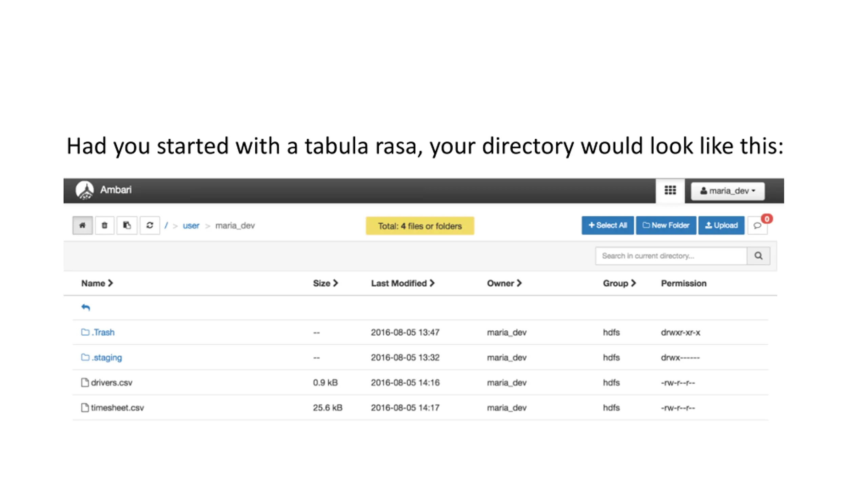
Task: Click permission -rw-r--r-- in timesheet.csv row
Action: 678,408
